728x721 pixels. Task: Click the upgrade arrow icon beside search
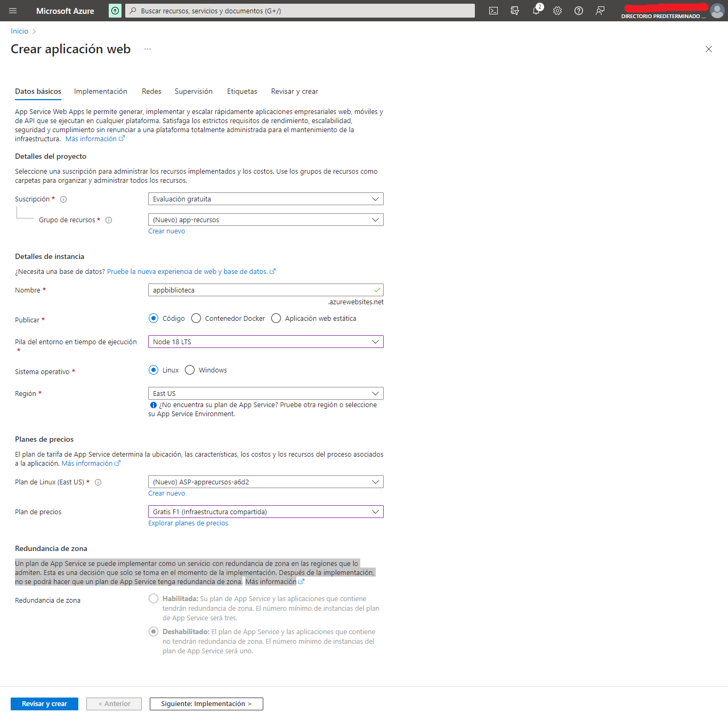(x=115, y=11)
